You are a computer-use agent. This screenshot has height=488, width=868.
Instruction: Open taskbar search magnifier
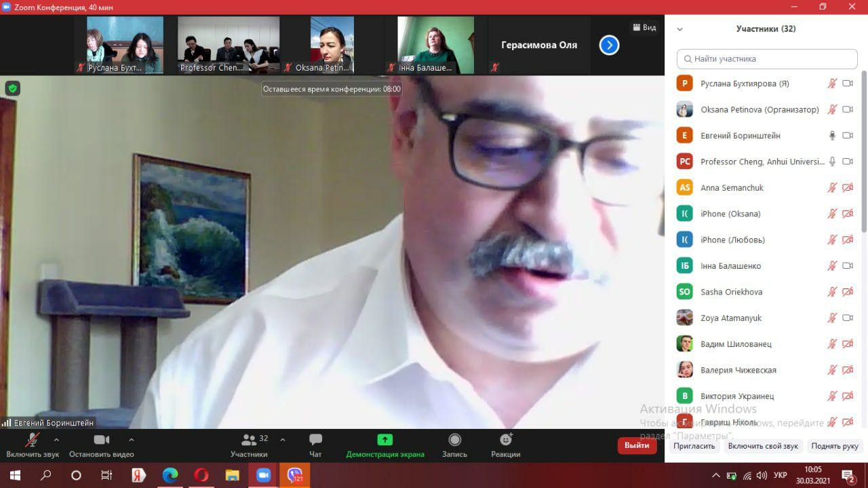pos(45,475)
